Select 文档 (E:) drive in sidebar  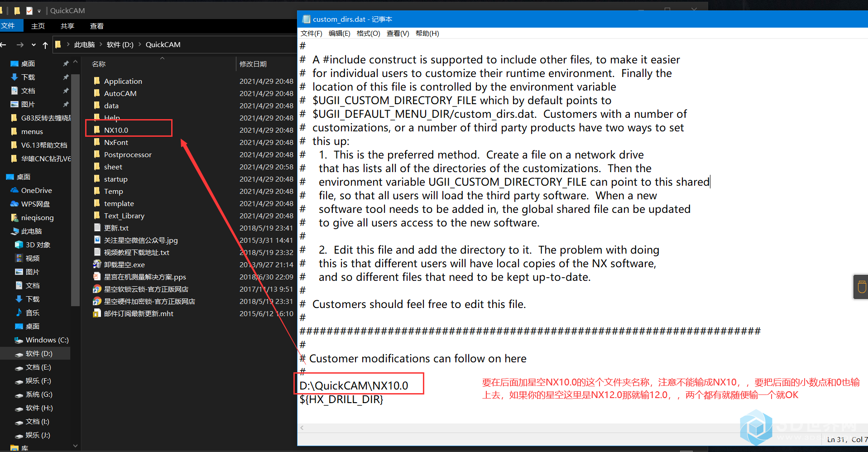[x=38, y=367]
